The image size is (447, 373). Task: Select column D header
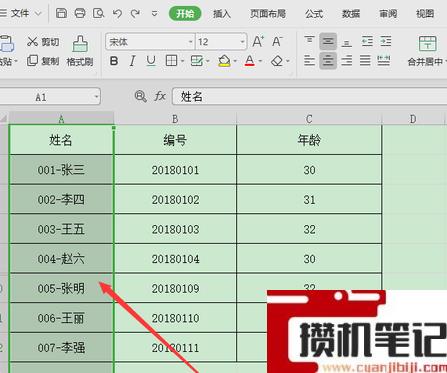[413, 118]
